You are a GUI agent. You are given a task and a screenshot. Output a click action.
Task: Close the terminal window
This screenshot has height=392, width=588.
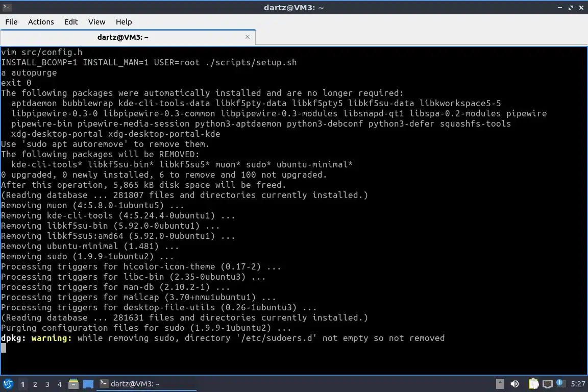click(x=581, y=8)
